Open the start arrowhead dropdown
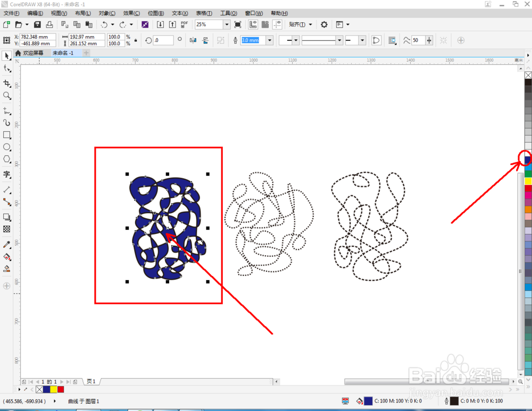Screen dimensions: 532x411 pos(296,40)
